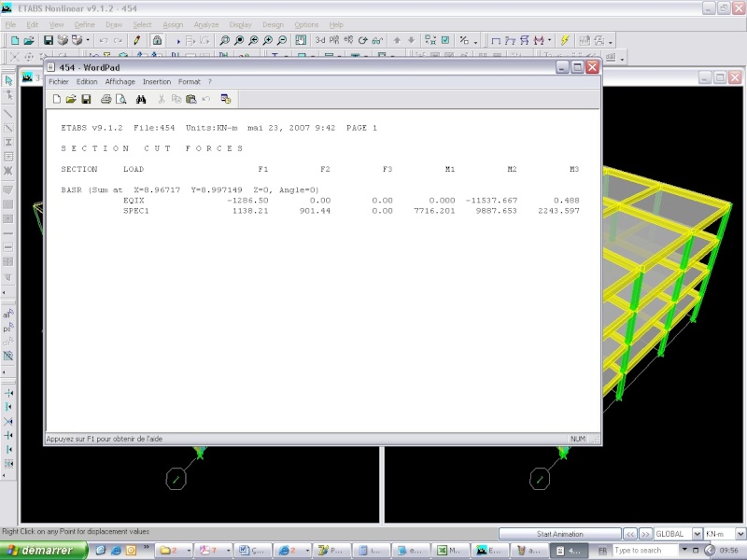Move up in list with ETABS arrow
The width and height of the screenshot is (747, 560).
point(397,40)
